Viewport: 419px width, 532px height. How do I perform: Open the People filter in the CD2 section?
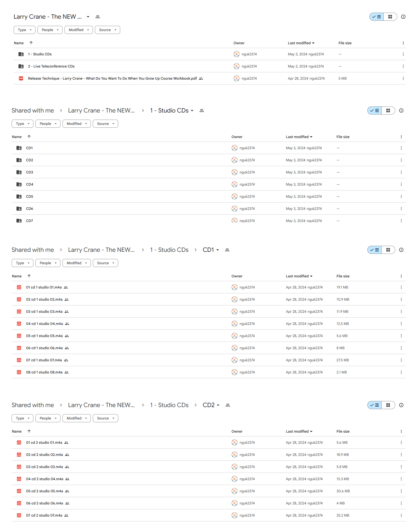48,418
